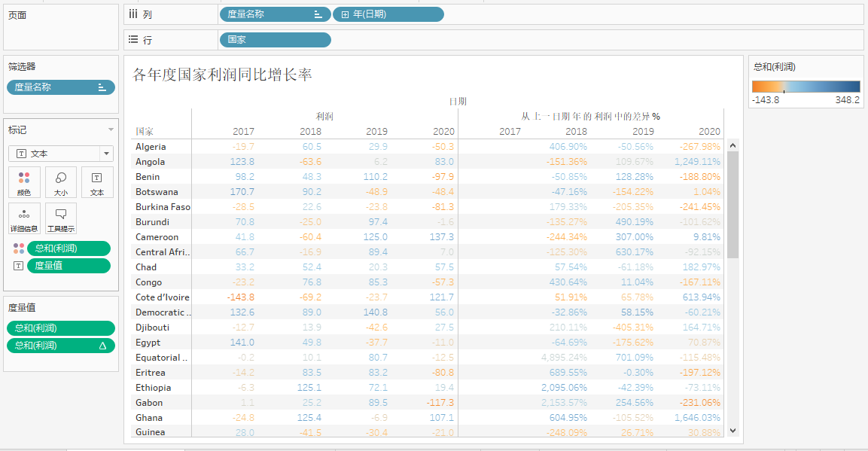This screenshot has width=868, height=451.
Task: Click color dots icon beside 总和(利润) marks pill
Action: [19, 249]
